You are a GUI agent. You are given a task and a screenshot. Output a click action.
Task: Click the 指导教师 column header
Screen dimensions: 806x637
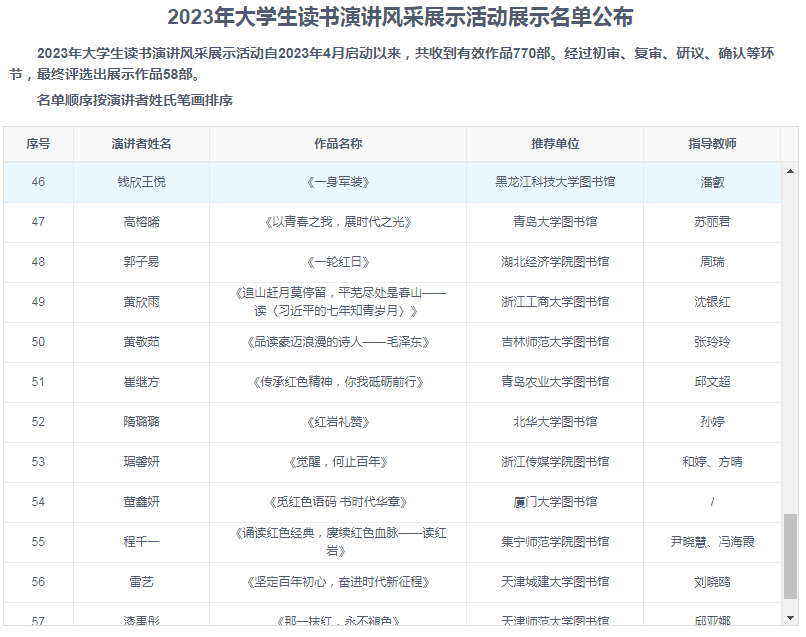712,144
